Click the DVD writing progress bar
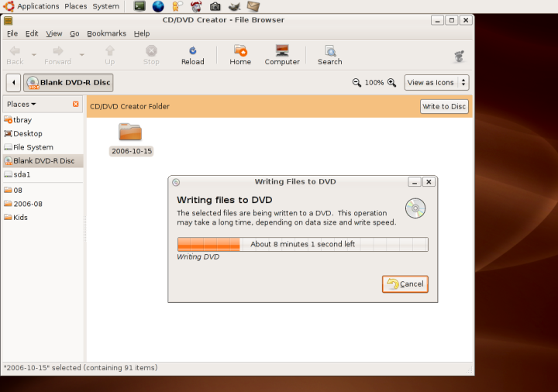 (302, 244)
